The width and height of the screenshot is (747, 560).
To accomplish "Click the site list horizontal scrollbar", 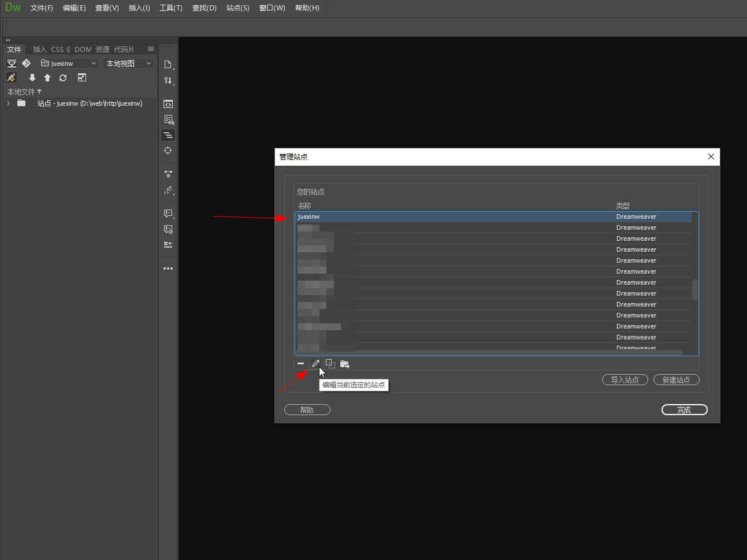I will click(490, 352).
